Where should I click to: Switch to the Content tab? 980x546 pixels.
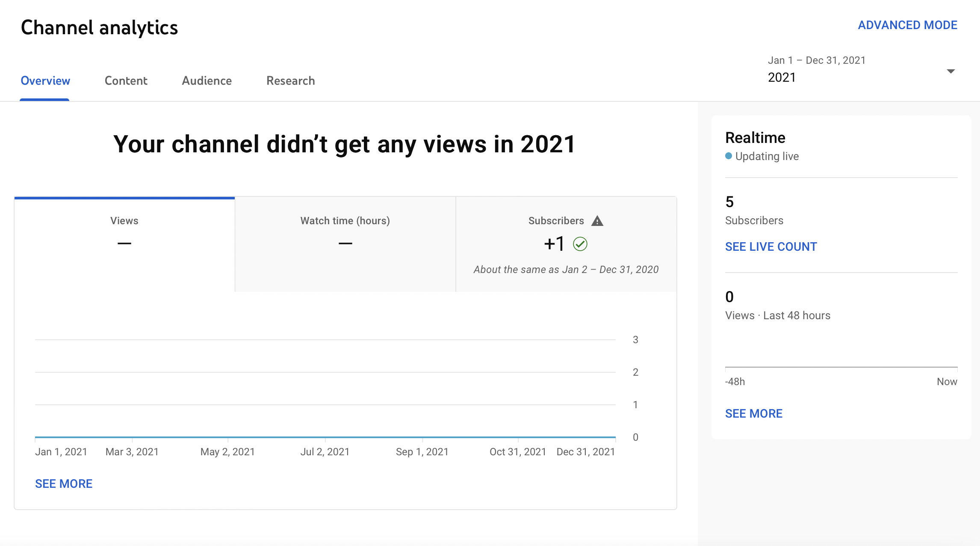[x=126, y=80]
